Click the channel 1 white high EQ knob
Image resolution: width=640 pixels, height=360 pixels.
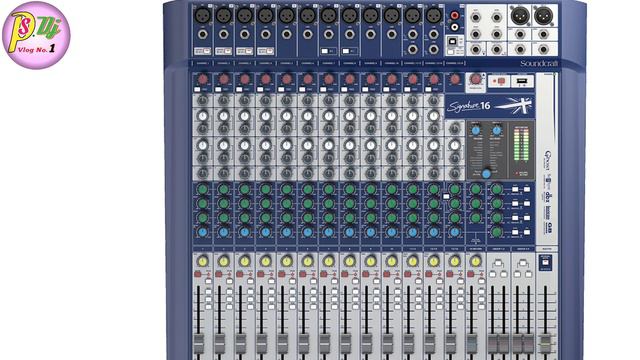[x=202, y=116]
